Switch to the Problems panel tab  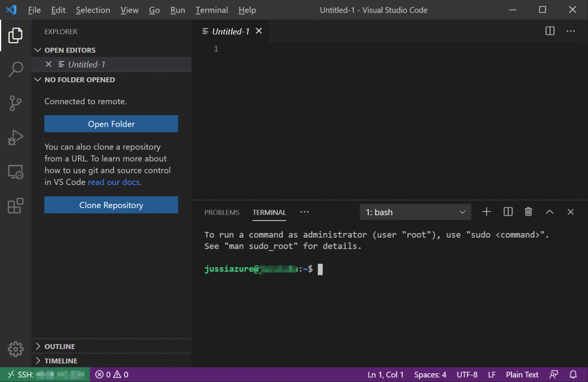[222, 212]
